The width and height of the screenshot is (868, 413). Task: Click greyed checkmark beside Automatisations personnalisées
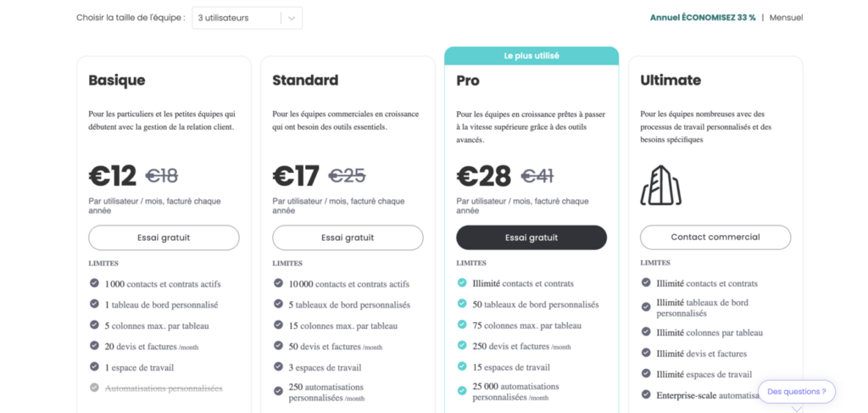[x=94, y=388]
